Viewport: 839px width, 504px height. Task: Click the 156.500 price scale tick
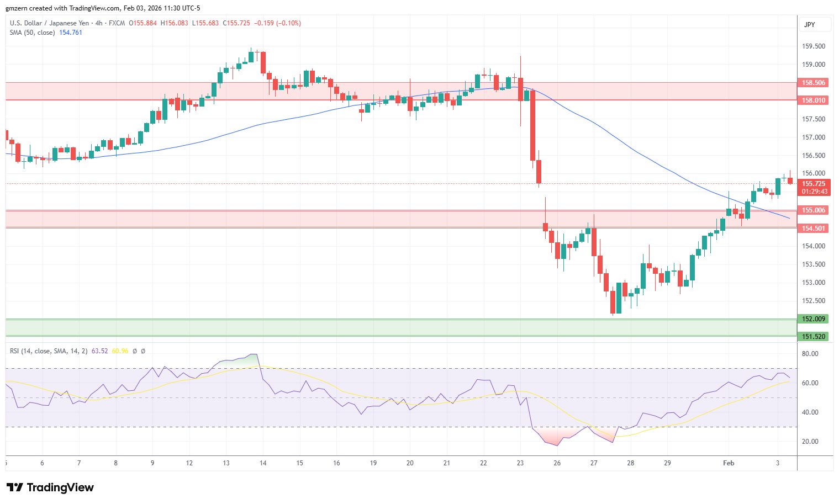[x=814, y=156]
